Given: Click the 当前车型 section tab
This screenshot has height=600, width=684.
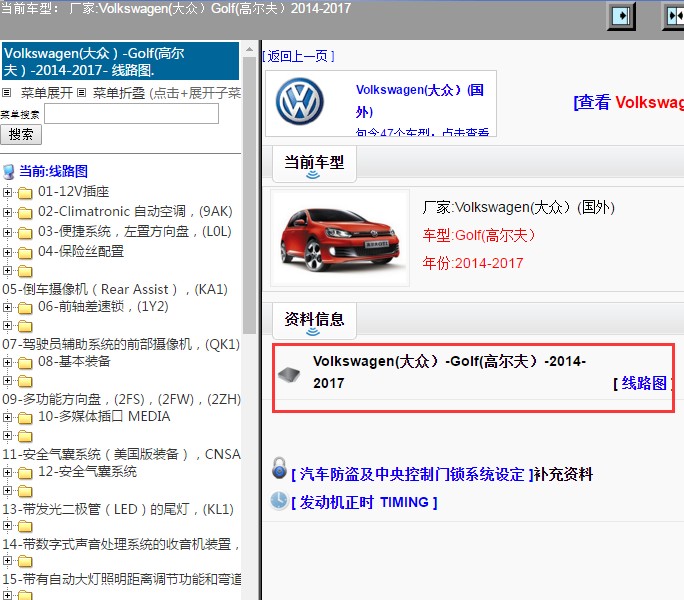Looking at the screenshot, I should (314, 163).
